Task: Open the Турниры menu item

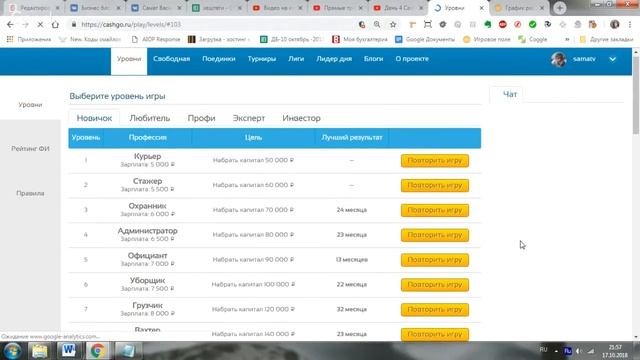Action: pos(262,59)
